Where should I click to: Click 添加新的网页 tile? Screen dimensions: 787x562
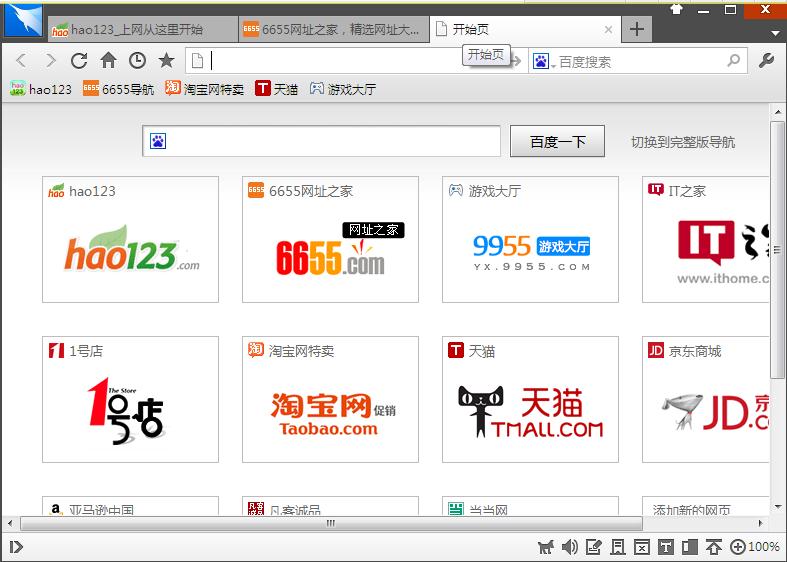pyautogui.click(x=706, y=506)
